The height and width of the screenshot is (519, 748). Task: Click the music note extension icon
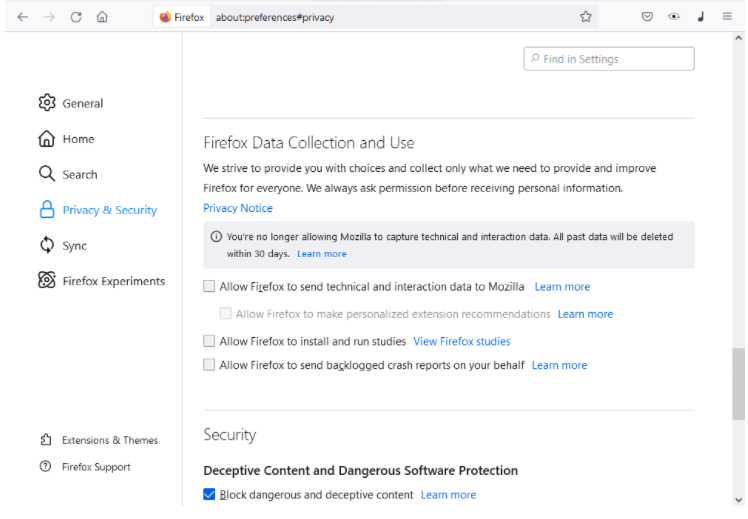700,17
